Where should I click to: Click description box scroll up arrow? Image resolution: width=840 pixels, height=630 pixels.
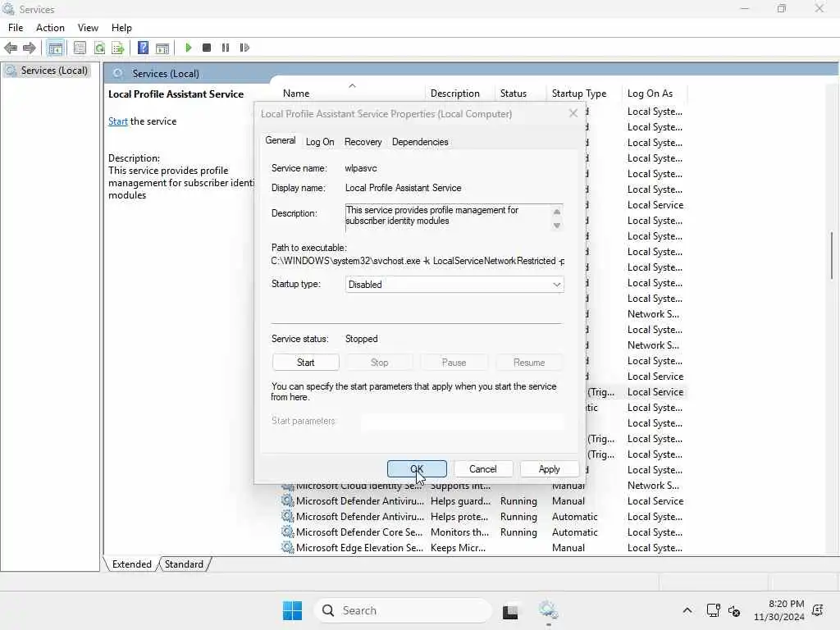pyautogui.click(x=557, y=211)
